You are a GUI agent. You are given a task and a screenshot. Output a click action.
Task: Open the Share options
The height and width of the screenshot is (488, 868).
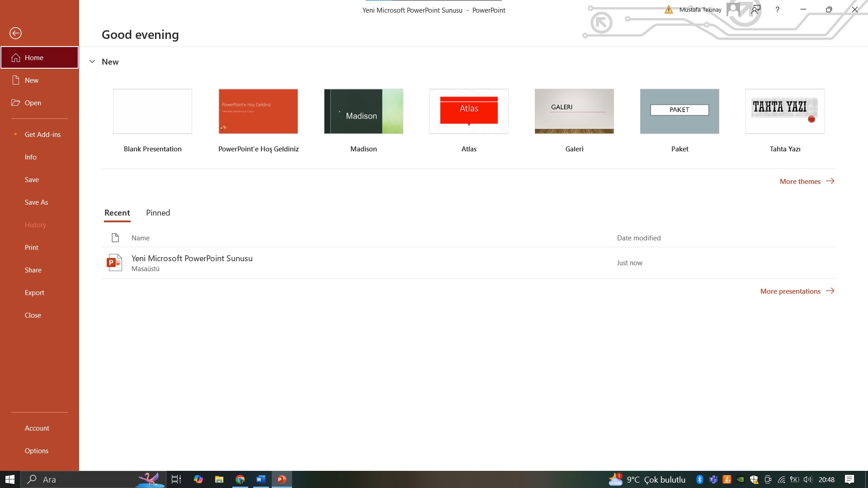pos(39,270)
